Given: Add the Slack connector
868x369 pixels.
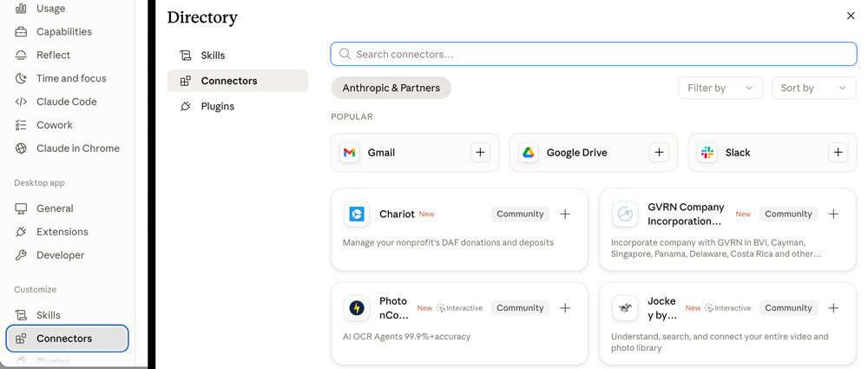Looking at the screenshot, I should click(838, 152).
